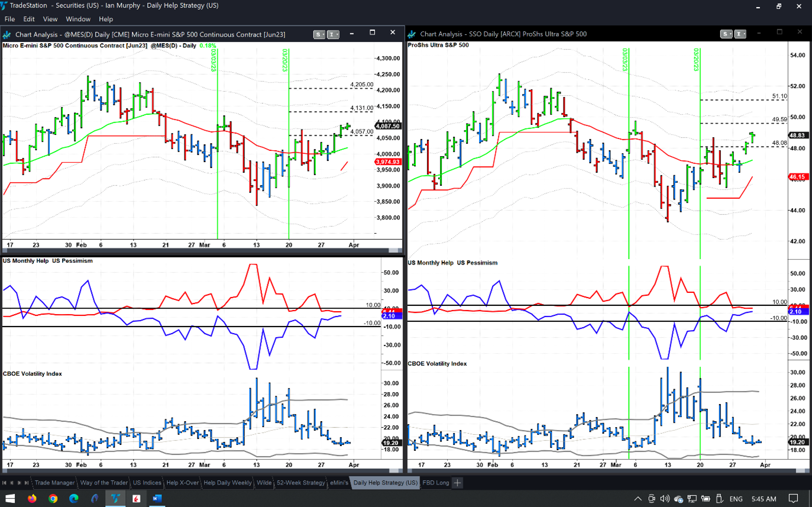Viewport: 812px width, 507px height.
Task: Show hidden system tray icons
Action: pos(638,499)
